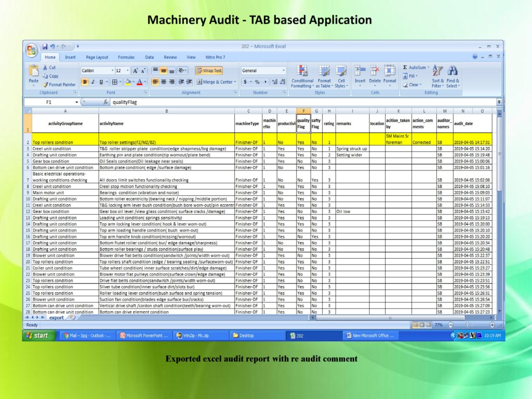
Task: Select column F header
Action: [303, 111]
